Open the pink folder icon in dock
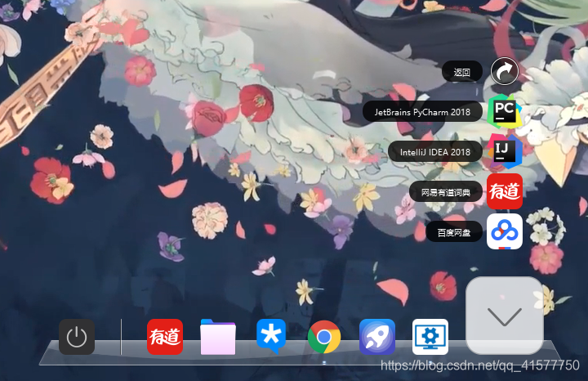The image size is (588, 381). point(218,337)
